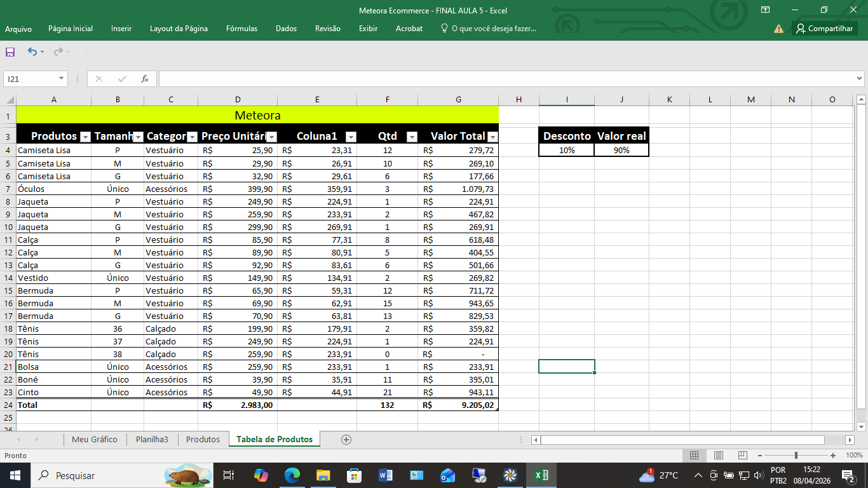This screenshot has width=868, height=488.
Task: Switch to the Planilha3 sheet
Action: pos(152,439)
